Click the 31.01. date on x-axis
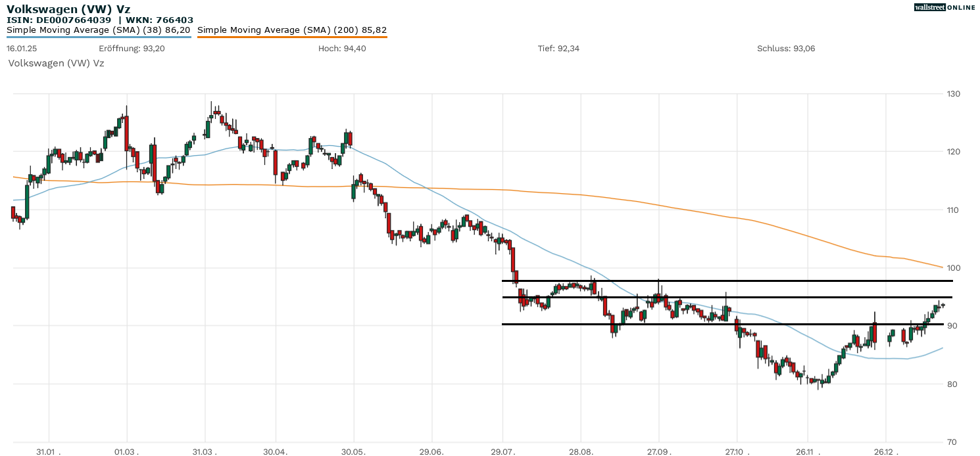The height and width of the screenshot is (456, 980). [x=49, y=452]
